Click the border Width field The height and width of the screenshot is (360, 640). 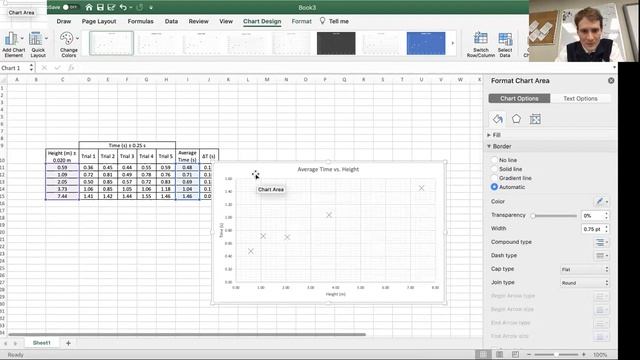click(x=592, y=229)
